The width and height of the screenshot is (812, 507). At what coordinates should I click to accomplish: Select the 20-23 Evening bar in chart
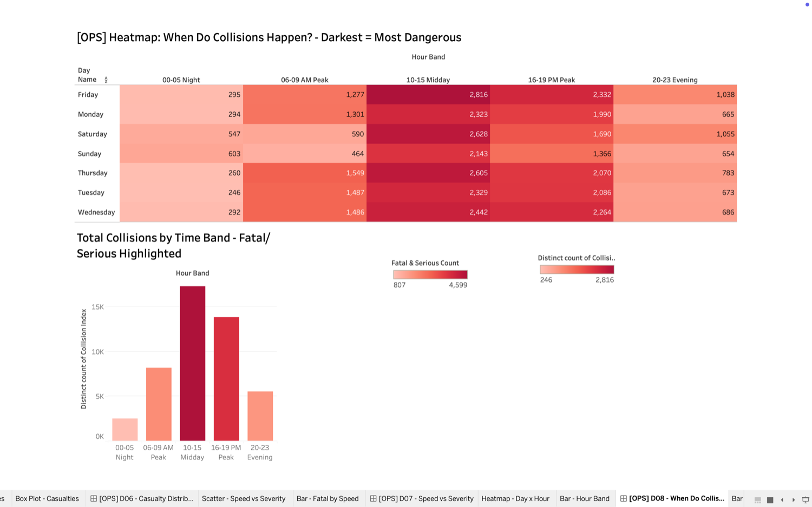[260, 416]
